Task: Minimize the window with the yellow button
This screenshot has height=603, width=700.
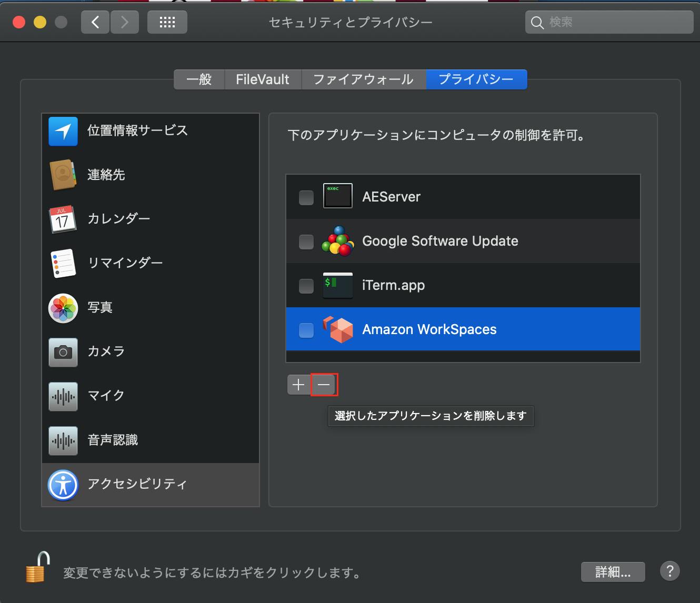Action: tap(40, 22)
